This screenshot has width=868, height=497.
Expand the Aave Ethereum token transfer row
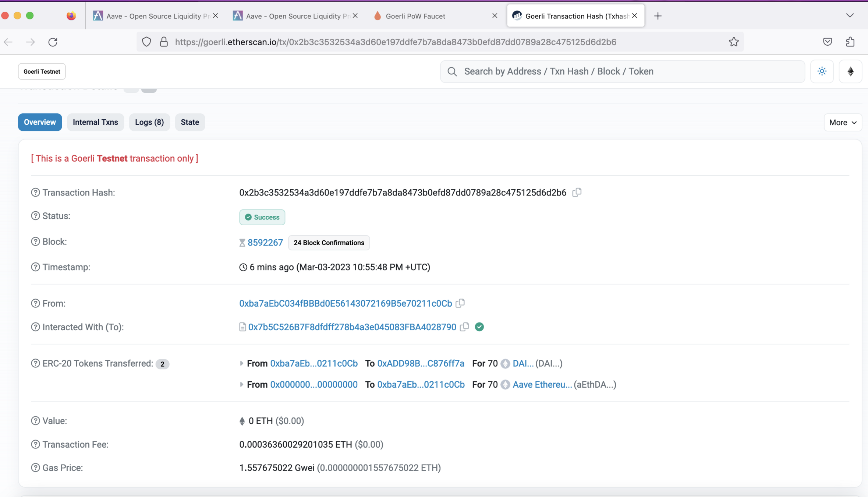[x=241, y=384]
